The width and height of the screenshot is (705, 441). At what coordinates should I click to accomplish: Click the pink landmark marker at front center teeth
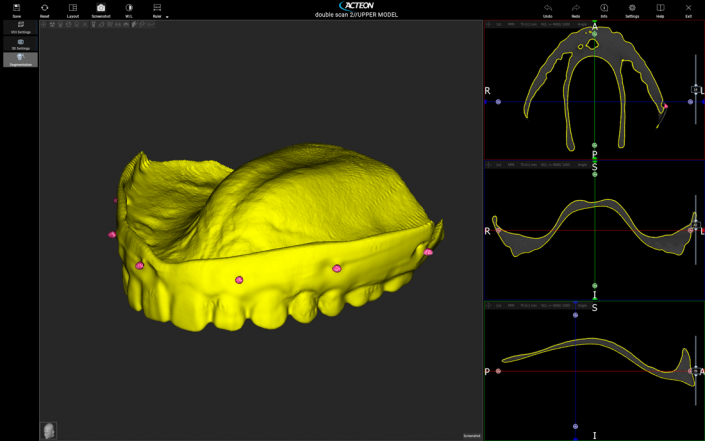coord(239,280)
